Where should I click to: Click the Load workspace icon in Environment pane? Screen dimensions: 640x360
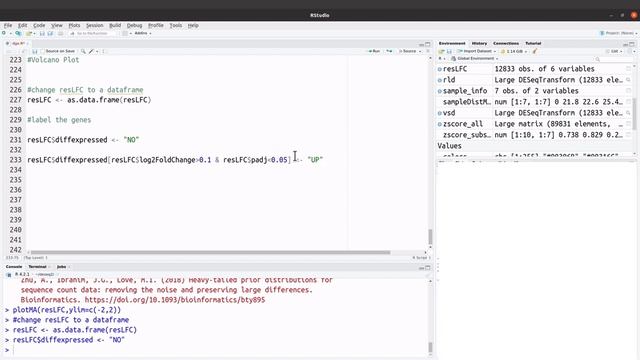coord(441,51)
